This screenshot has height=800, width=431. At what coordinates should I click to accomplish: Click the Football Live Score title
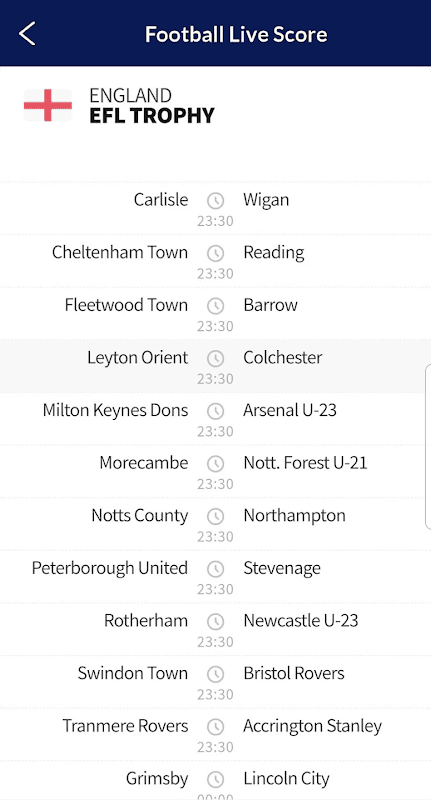click(236, 34)
